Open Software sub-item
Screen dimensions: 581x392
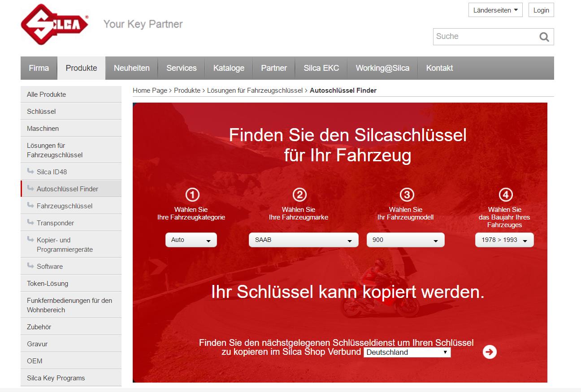[x=71, y=266]
